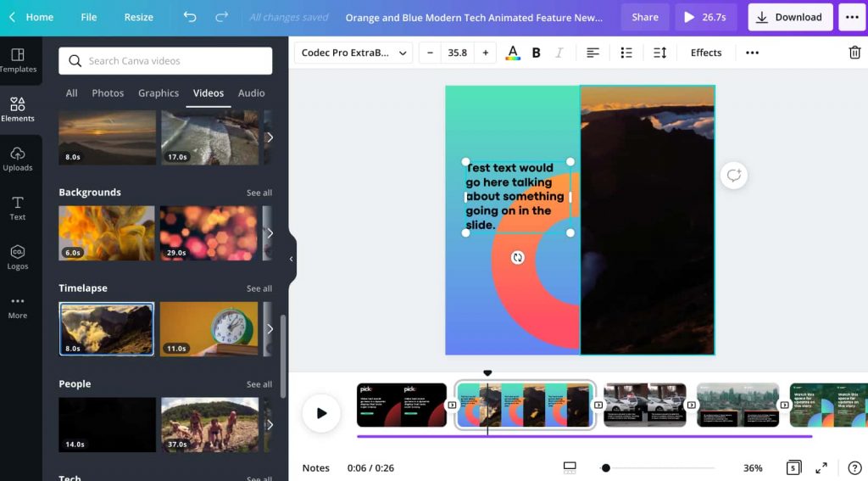This screenshot has height=481, width=868.
Task: Click the Share button
Action: click(645, 17)
